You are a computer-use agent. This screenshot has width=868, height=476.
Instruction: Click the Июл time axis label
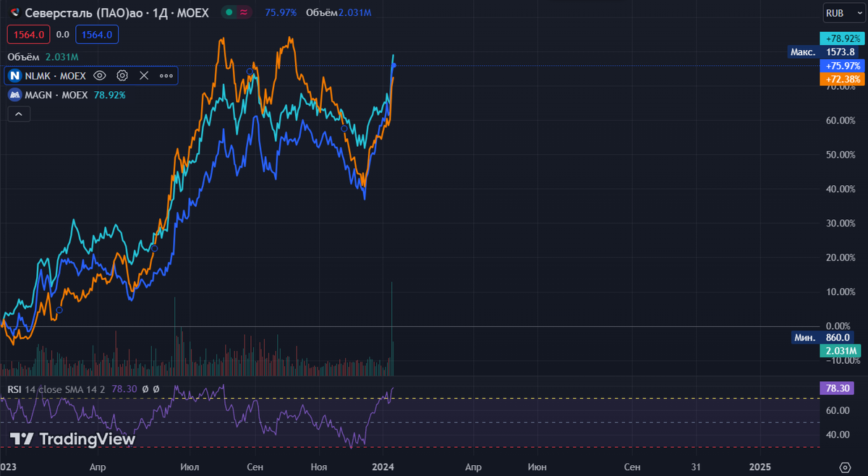click(x=189, y=467)
